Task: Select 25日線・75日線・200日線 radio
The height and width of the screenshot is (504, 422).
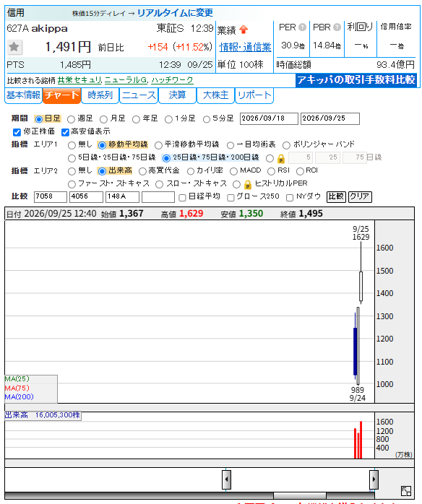Action: click(x=166, y=158)
